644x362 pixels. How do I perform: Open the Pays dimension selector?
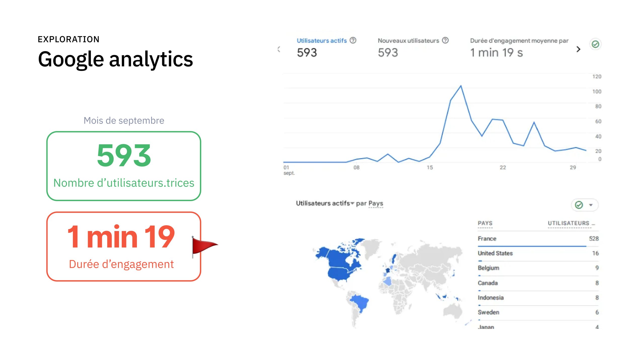click(376, 203)
